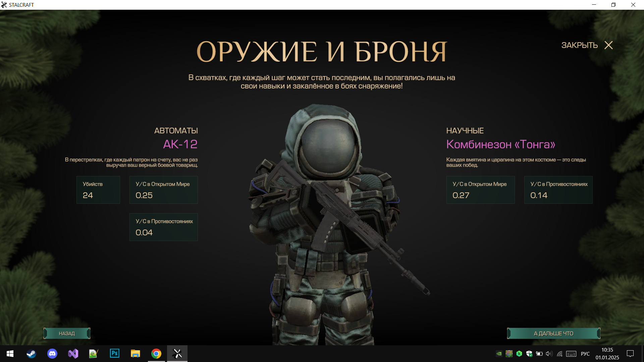Click the АВТОМАТЫ category label
The height and width of the screenshot is (362, 644).
(x=176, y=131)
